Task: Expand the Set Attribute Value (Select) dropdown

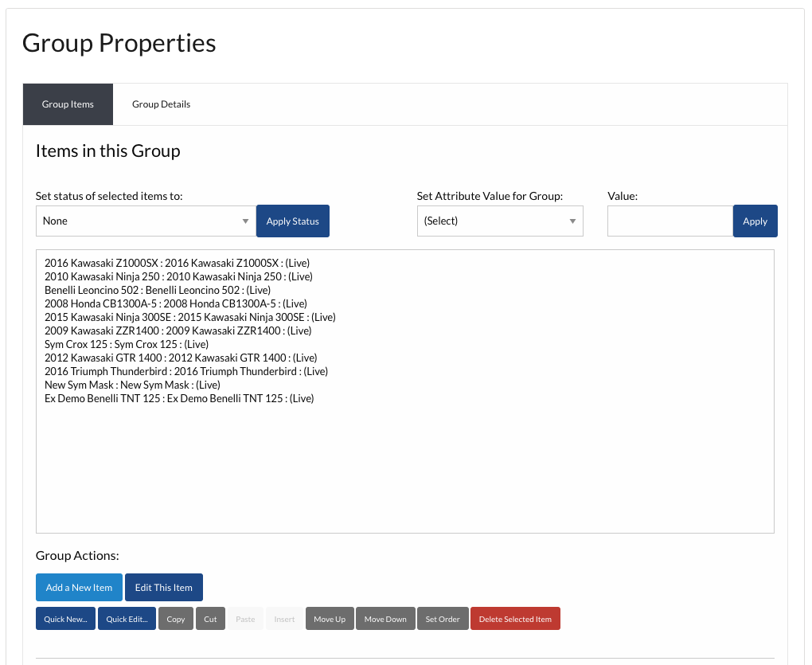Action: tap(499, 221)
